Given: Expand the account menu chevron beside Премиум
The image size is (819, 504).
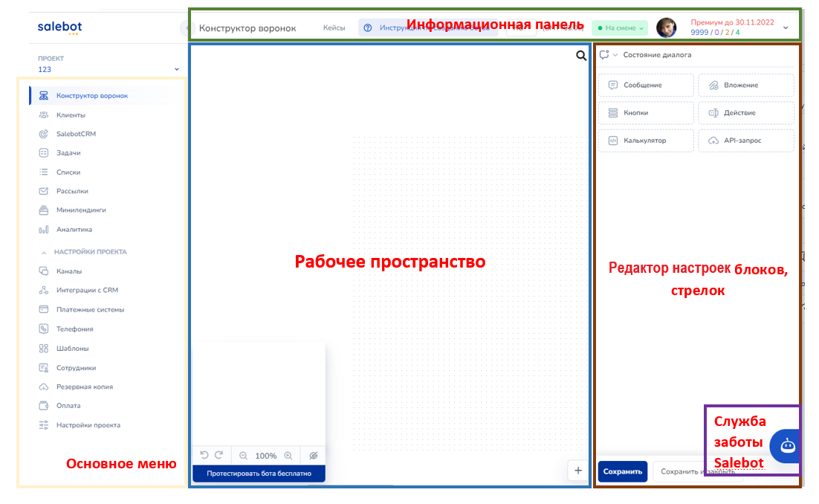Looking at the screenshot, I should [x=786, y=28].
